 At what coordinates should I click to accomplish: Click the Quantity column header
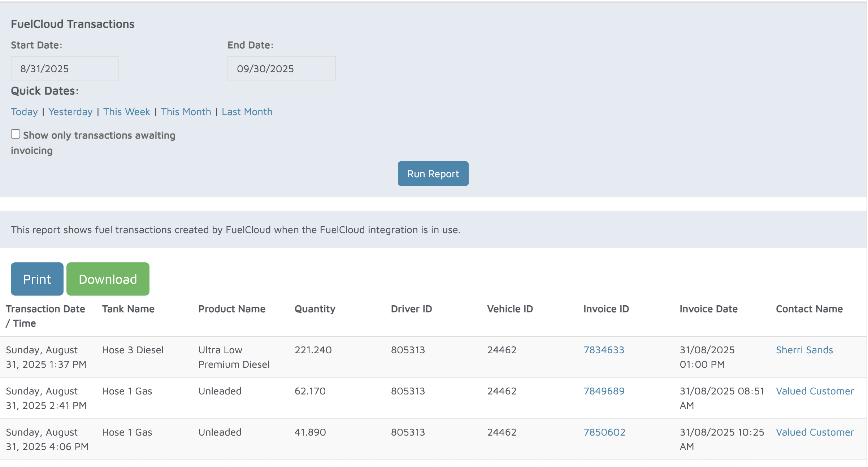pyautogui.click(x=315, y=309)
